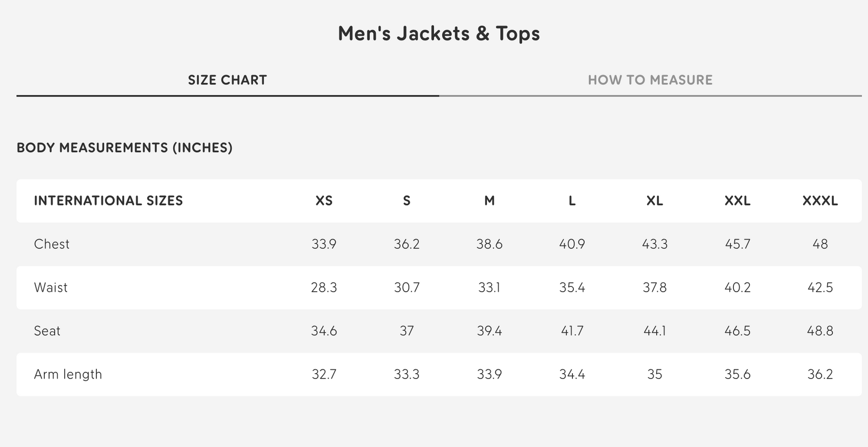Screen dimensions: 868x447
Task: Click the waist value 42.5 for XXXL
Action: point(820,287)
